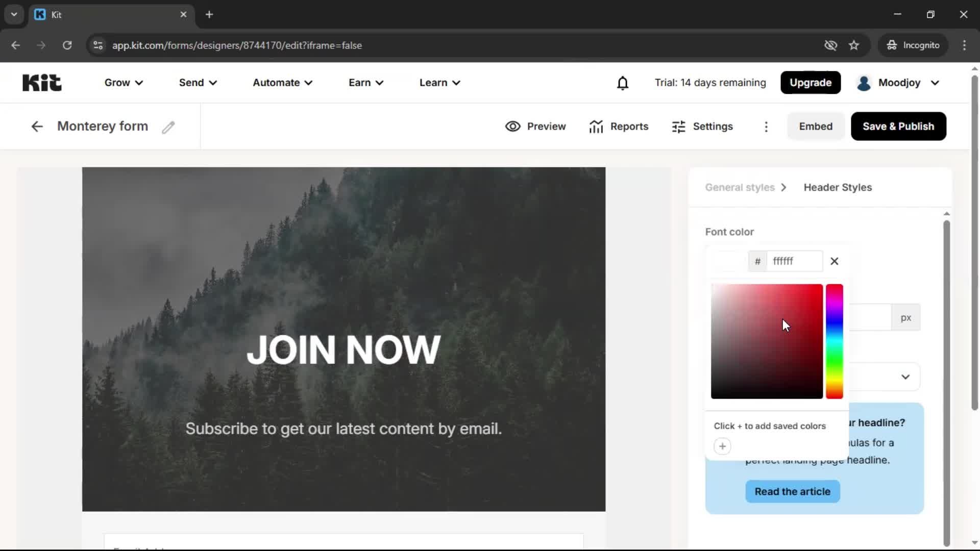This screenshot has height=551, width=980.
Task: Click the Read the article button
Action: [792, 491]
